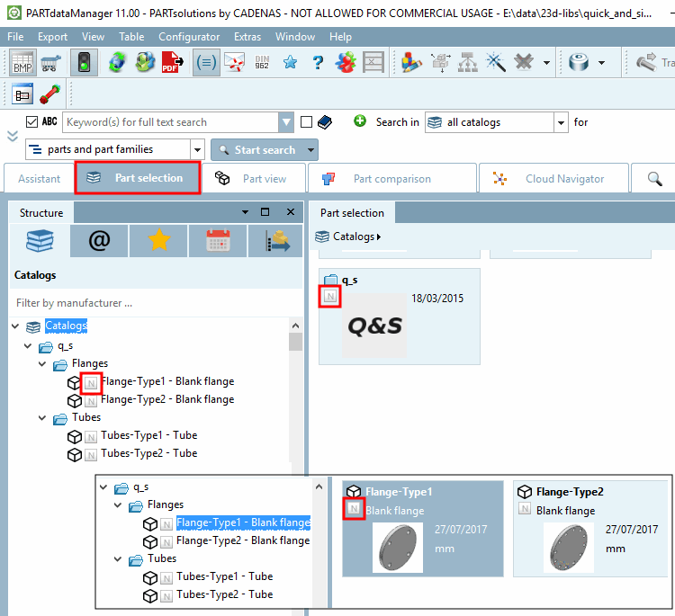Click the globe refresh icon

point(117,63)
